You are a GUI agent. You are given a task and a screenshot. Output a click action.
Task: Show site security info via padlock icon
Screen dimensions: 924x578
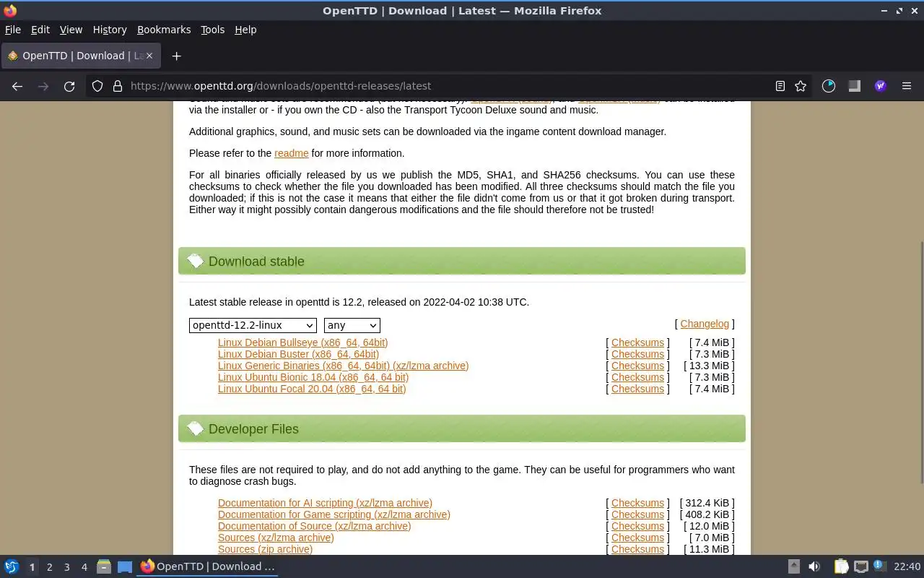(x=117, y=86)
